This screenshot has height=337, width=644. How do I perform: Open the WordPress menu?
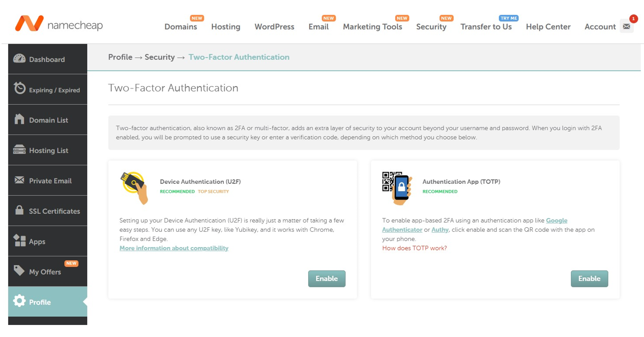[x=274, y=27]
